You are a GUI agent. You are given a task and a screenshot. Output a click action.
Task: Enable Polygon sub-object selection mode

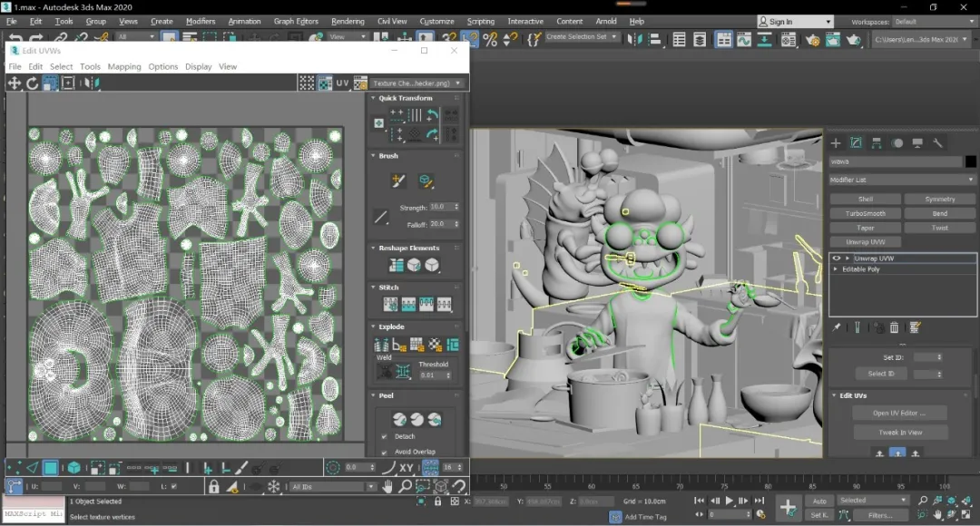pyautogui.click(x=51, y=468)
